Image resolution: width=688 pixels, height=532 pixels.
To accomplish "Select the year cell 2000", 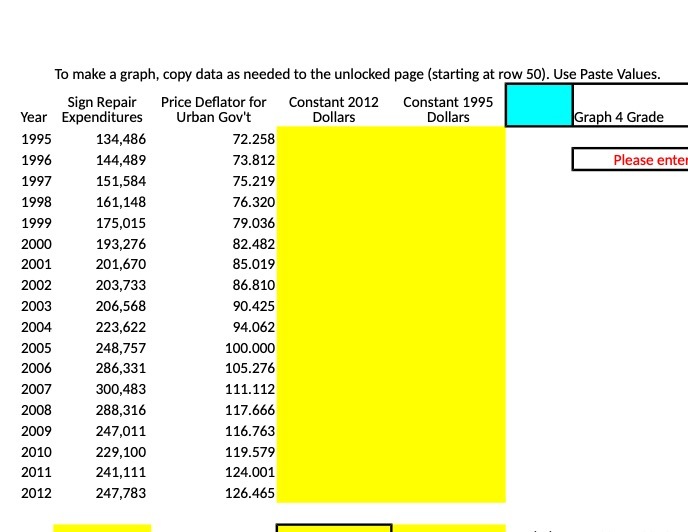I will (36, 244).
